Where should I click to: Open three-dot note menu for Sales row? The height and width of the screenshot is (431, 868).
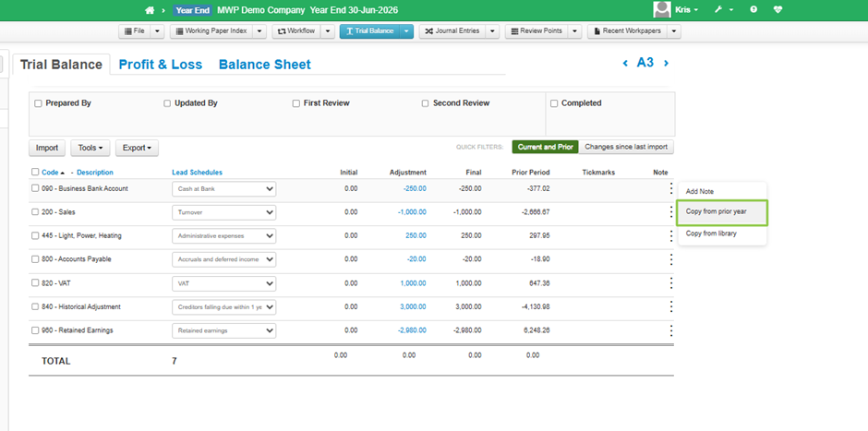671,212
